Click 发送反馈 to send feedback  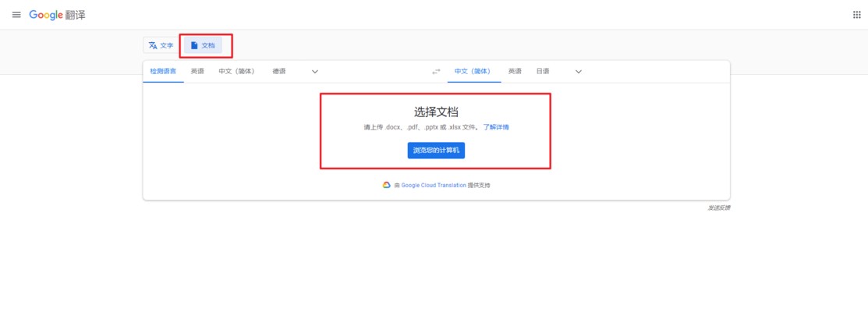(x=718, y=208)
